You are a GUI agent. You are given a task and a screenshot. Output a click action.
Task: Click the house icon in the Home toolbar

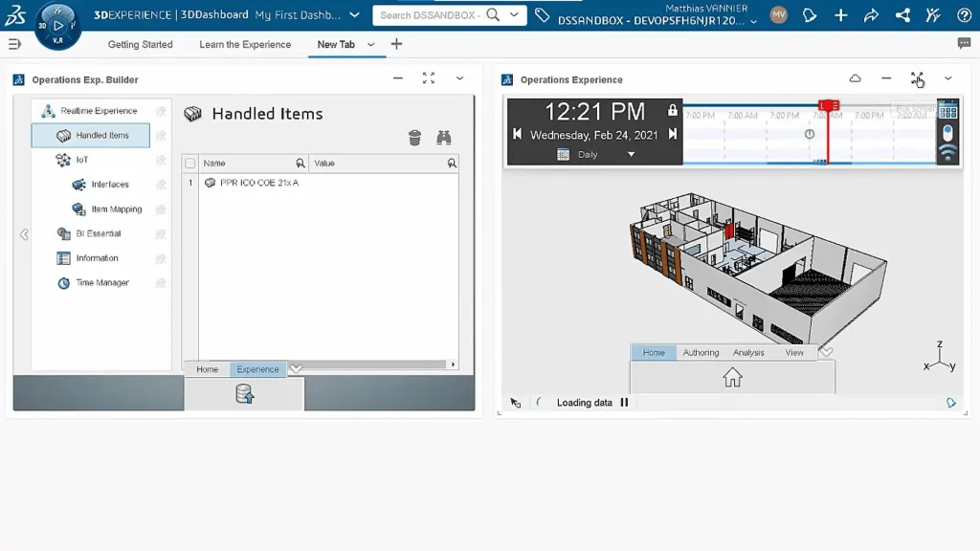(732, 378)
